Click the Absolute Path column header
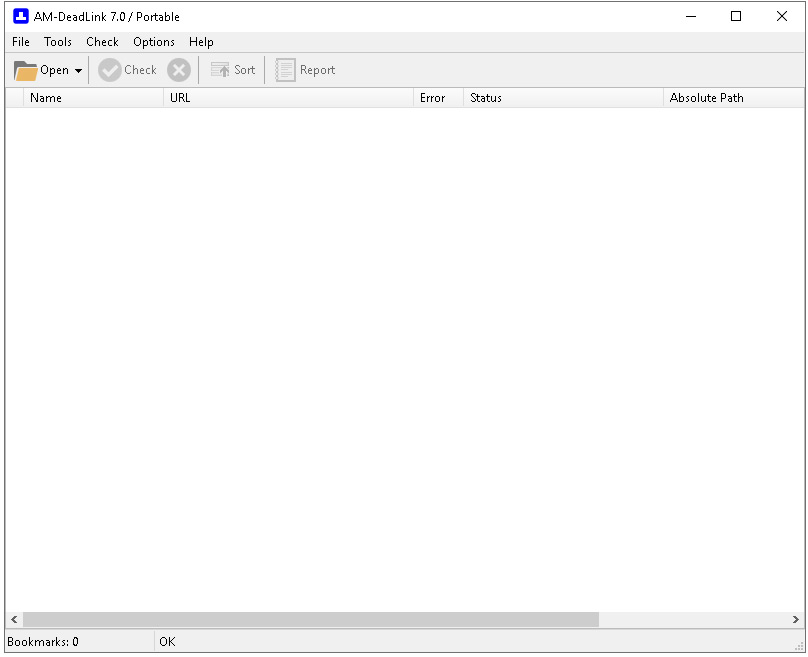The width and height of the screenshot is (808, 657). point(733,98)
